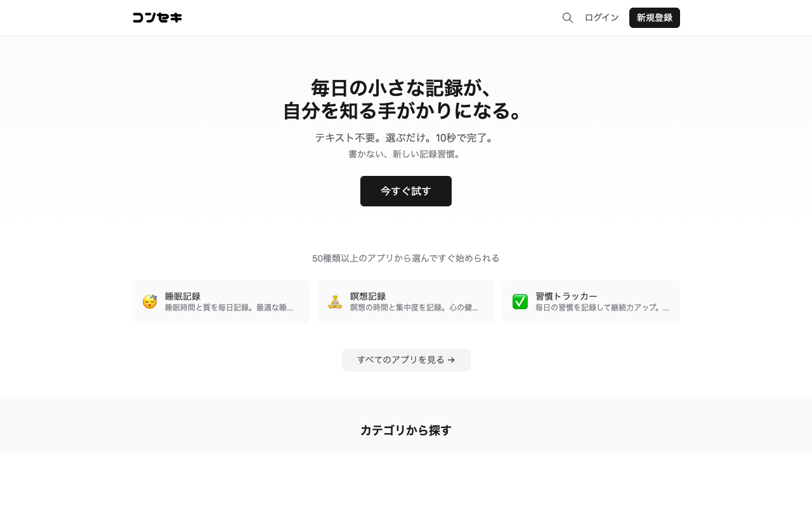Click the 新規登録 button

pyautogui.click(x=654, y=17)
